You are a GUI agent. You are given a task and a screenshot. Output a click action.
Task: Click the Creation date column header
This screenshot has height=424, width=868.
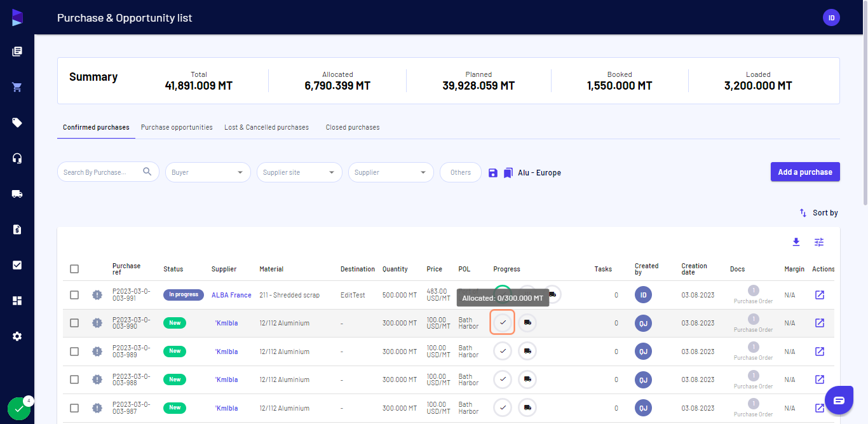[x=694, y=269]
